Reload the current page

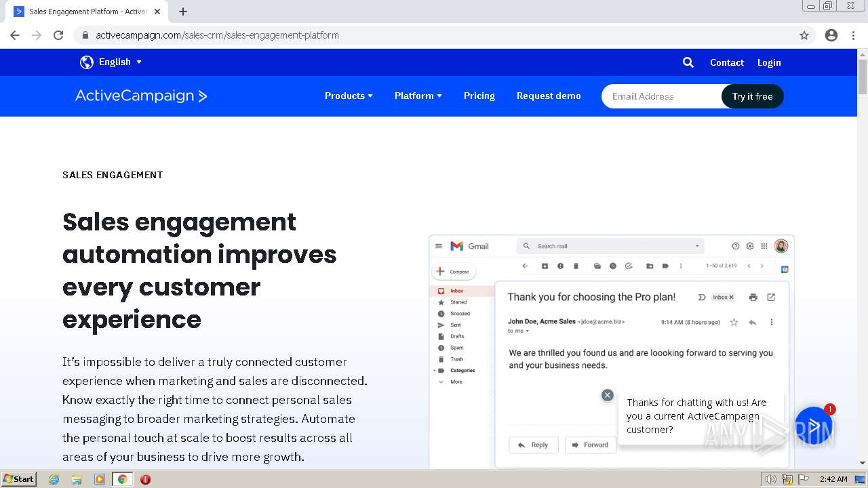[58, 35]
